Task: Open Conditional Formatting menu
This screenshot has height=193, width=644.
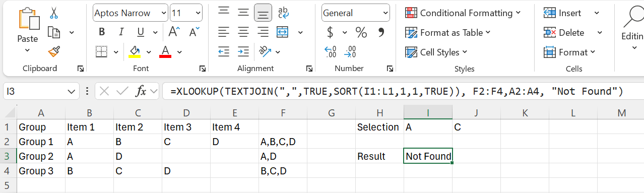Action: point(463,13)
